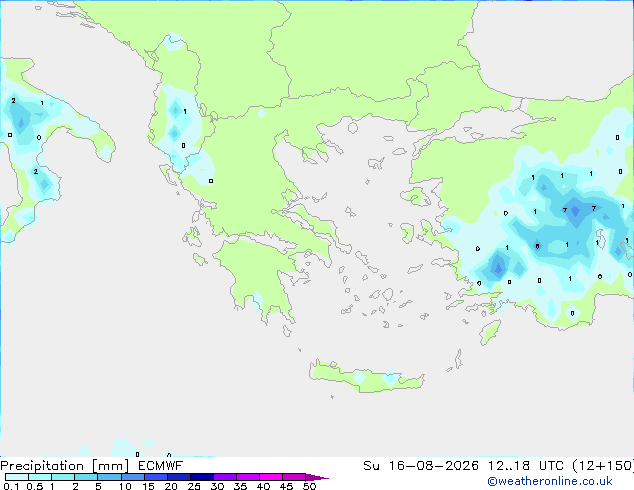
Task: Click the 20–25 mm legend swatch
Action: (179, 477)
